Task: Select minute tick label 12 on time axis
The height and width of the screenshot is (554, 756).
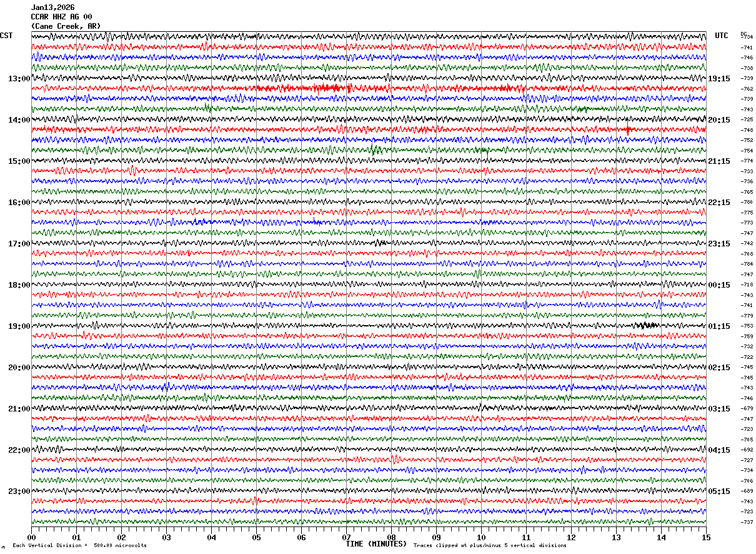Action: pos(571,537)
